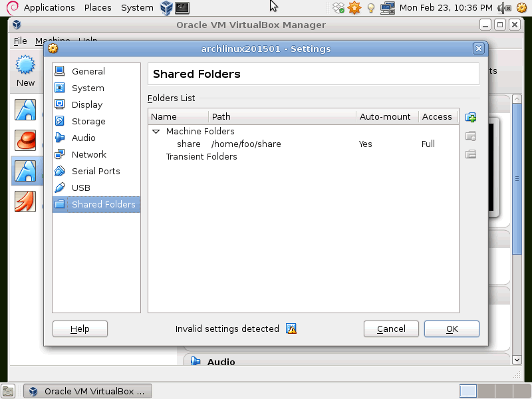Open General settings category
The image size is (532, 399).
click(x=96, y=71)
